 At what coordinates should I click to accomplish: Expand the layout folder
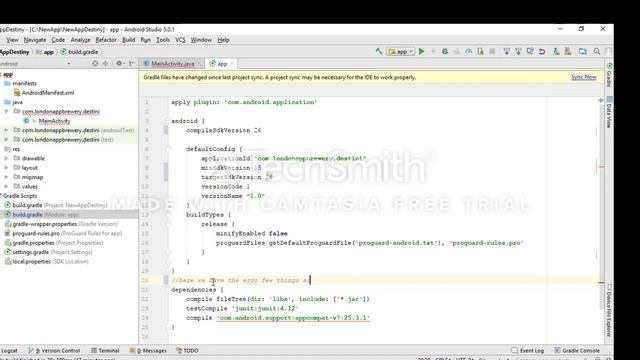[x=7, y=168]
